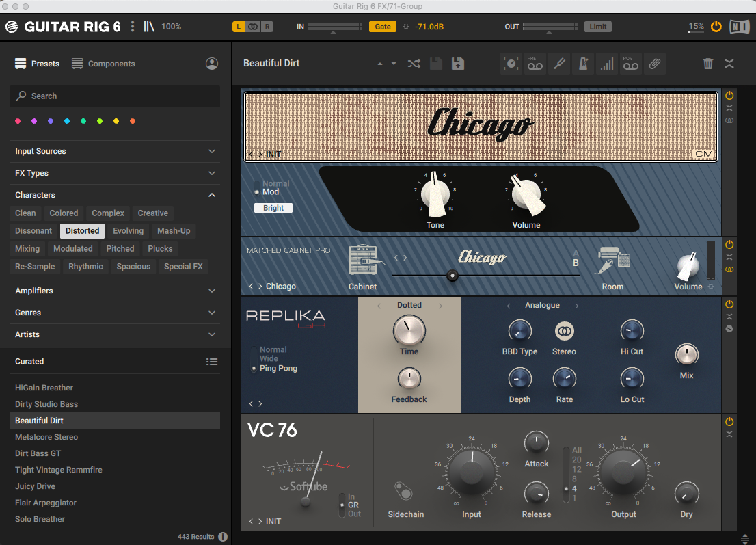Toggle the Matched Cabinet Pro power
The width and height of the screenshot is (756, 545).
pos(729,245)
